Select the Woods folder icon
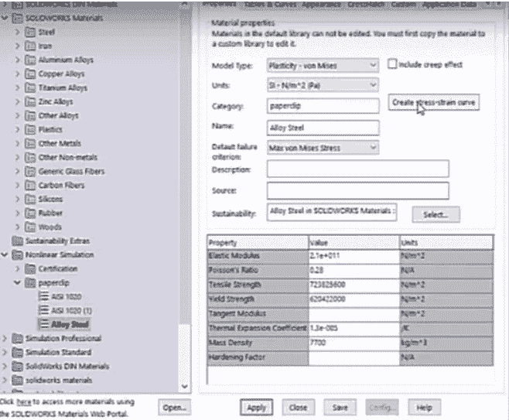 [x=30, y=227]
